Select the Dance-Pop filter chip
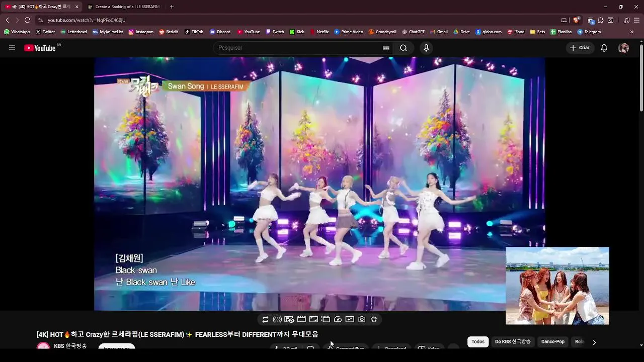Viewport: 644px width, 362px height. click(553, 342)
